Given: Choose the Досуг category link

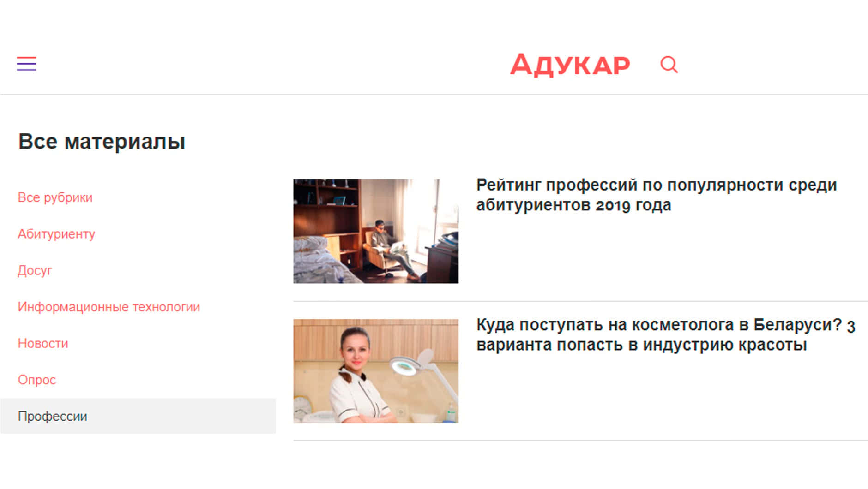Looking at the screenshot, I should [35, 270].
